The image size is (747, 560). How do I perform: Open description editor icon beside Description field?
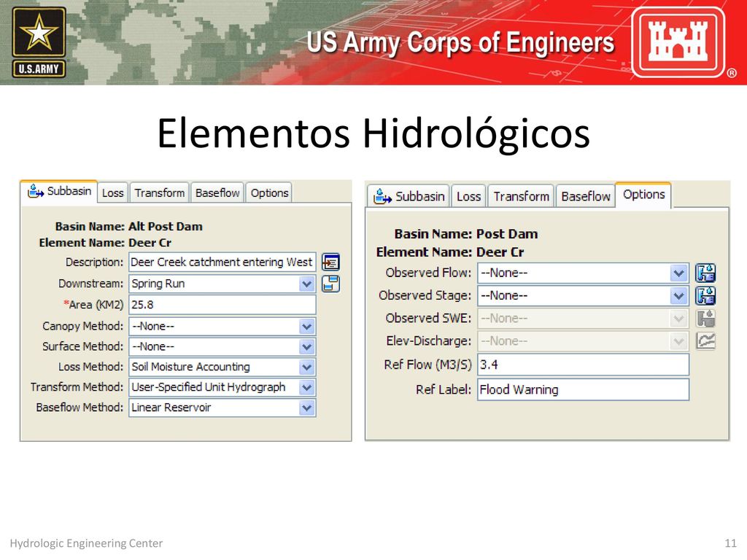click(330, 262)
